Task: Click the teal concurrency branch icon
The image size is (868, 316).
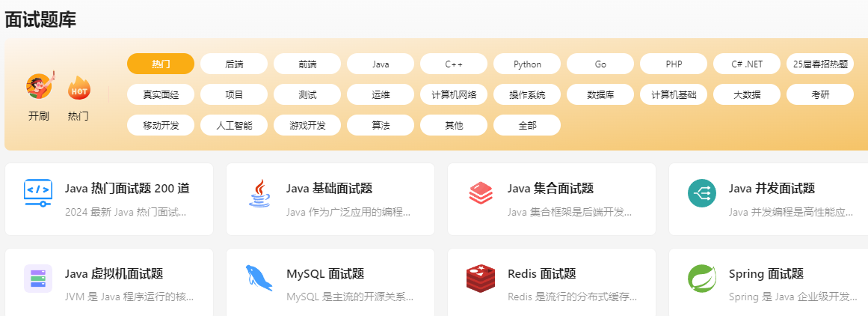Action: tap(702, 193)
